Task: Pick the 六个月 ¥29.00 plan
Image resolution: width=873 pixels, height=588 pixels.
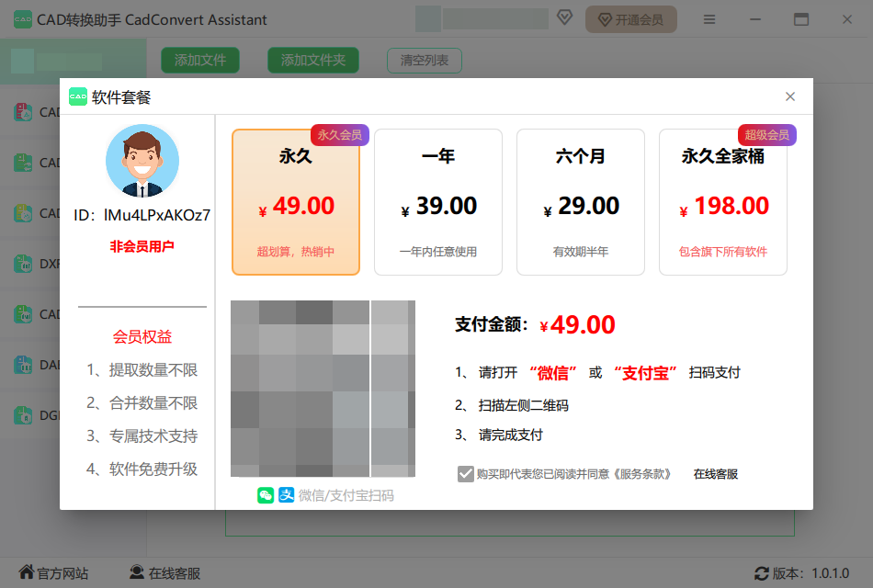Action: click(581, 202)
